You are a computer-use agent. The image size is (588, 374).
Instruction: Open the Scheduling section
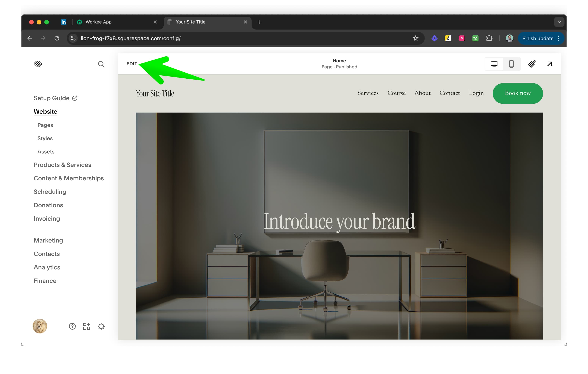50,192
